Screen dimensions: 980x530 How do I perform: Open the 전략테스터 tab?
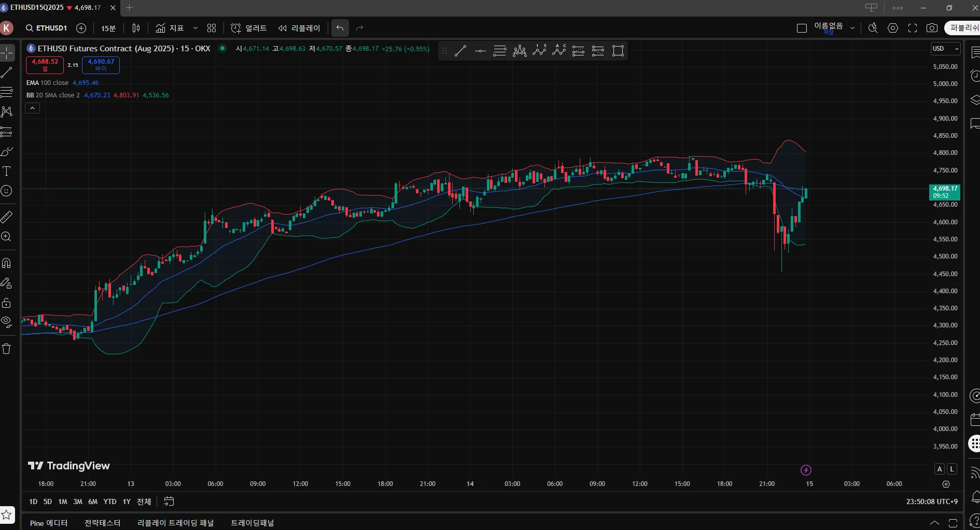point(102,523)
